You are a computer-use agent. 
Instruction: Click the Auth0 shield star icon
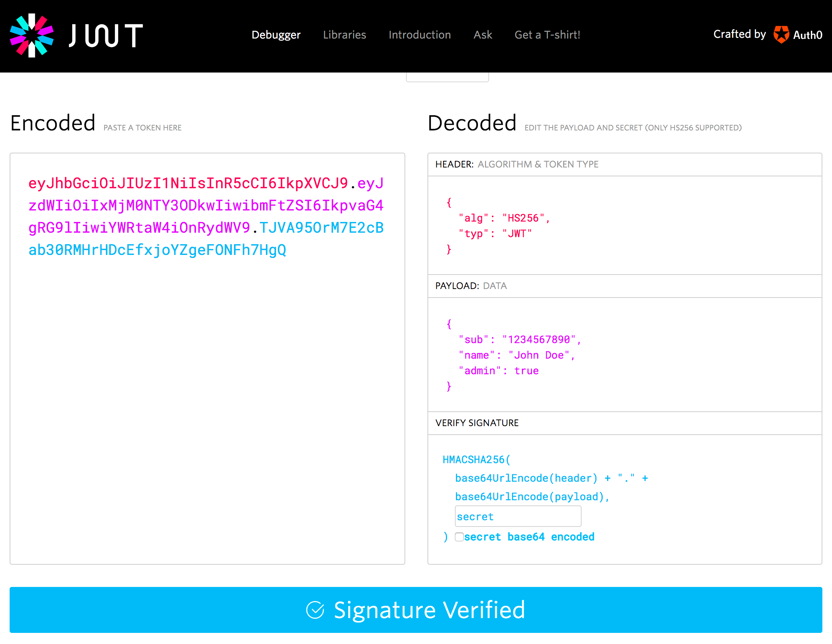tap(781, 35)
